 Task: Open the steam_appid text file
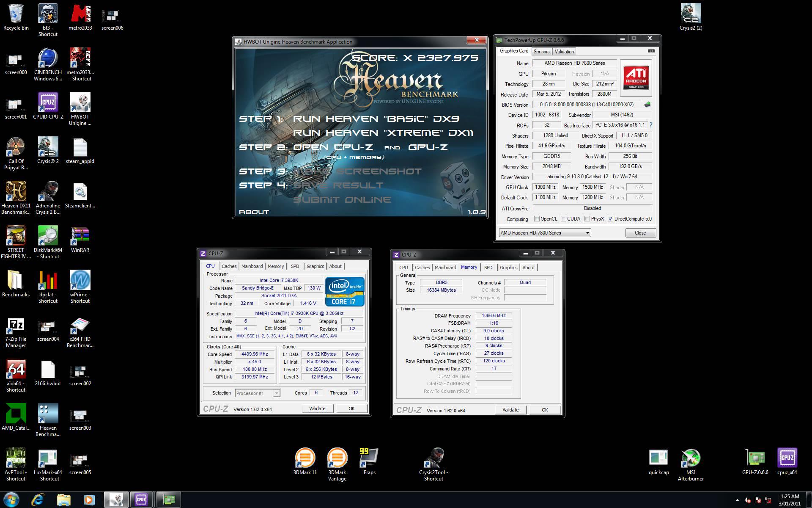pos(80,150)
